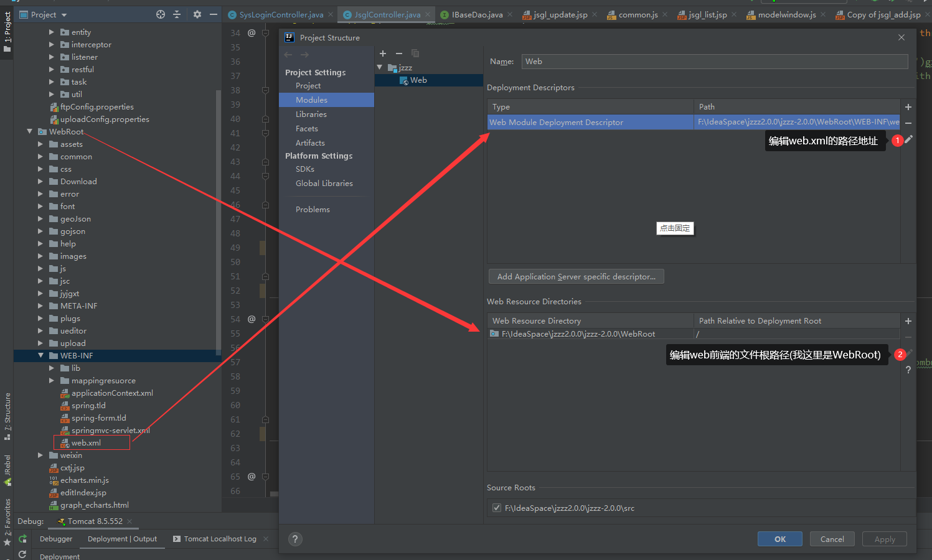Screen dimensions: 932x560
Task: Close the SysLoginController.java tab
Action: point(331,14)
